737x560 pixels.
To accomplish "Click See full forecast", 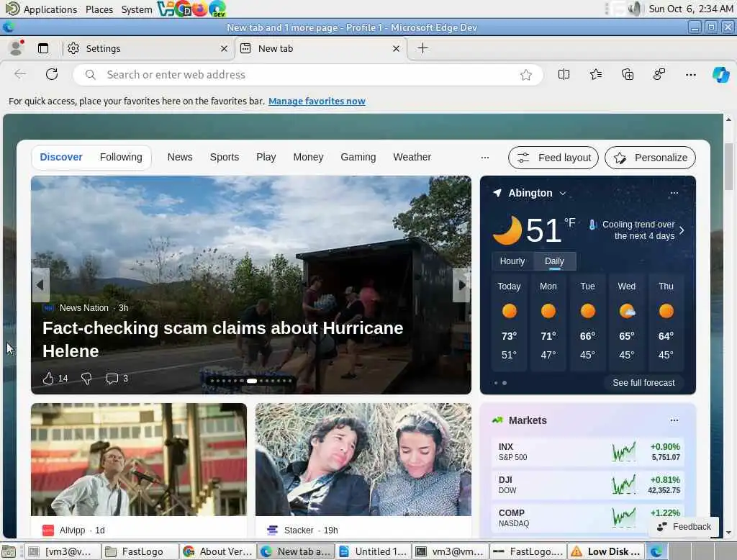I will point(643,383).
